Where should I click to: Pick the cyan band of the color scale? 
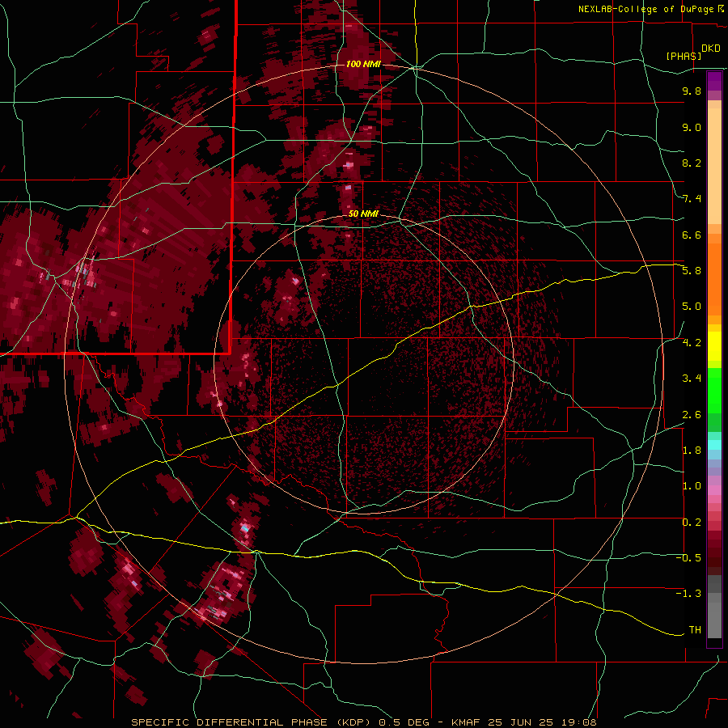pyautogui.click(x=714, y=445)
